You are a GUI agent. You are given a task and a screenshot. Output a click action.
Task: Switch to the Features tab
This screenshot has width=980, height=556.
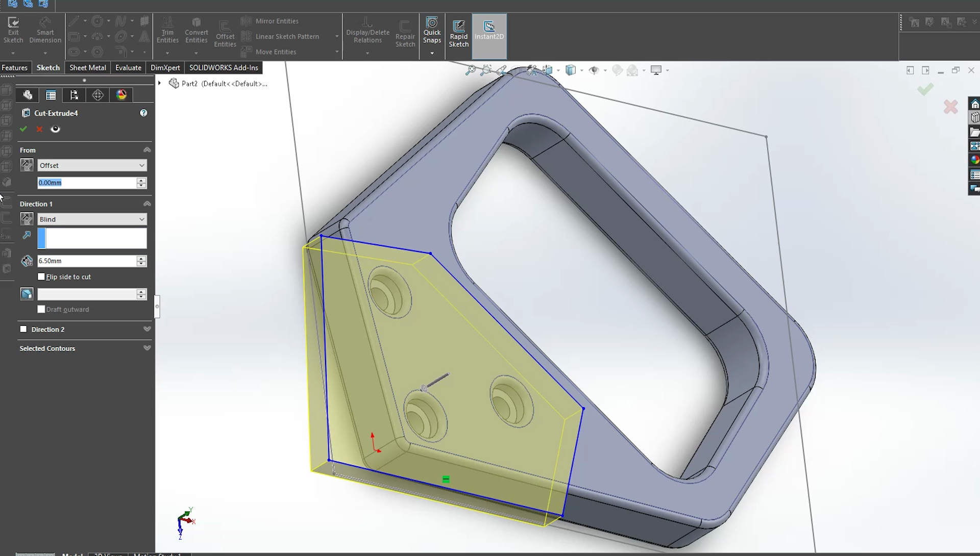(14, 67)
